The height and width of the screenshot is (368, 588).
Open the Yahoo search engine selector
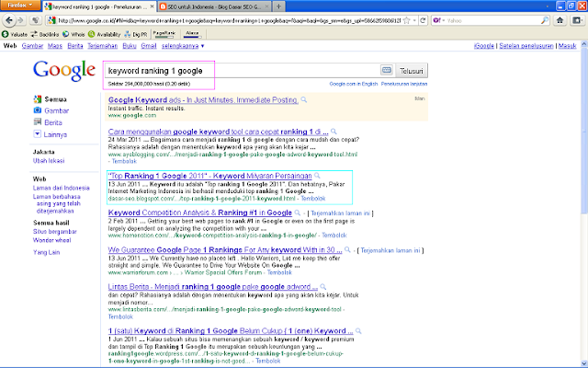click(x=439, y=20)
